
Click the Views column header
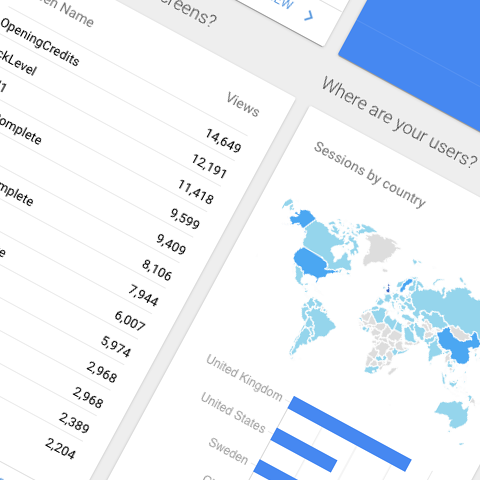point(243,105)
